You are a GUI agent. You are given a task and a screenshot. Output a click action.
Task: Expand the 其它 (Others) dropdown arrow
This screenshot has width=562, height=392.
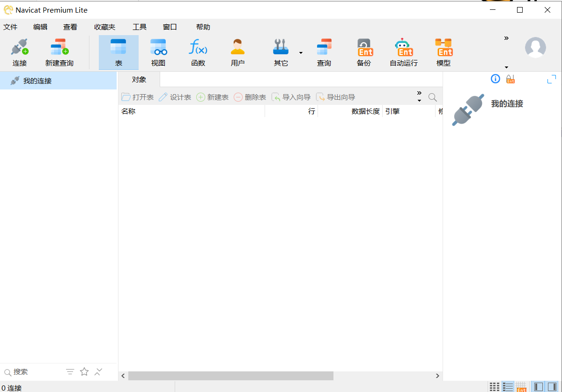[x=301, y=53]
